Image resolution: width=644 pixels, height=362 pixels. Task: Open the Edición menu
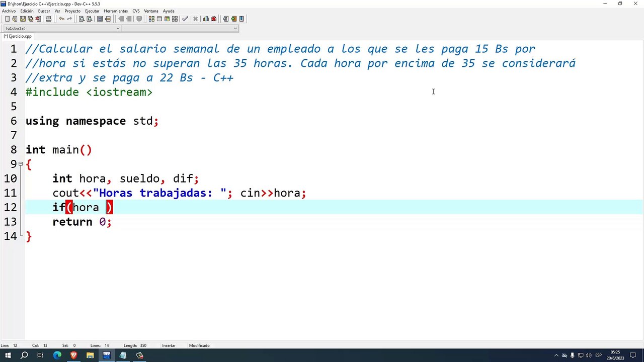coord(27,11)
